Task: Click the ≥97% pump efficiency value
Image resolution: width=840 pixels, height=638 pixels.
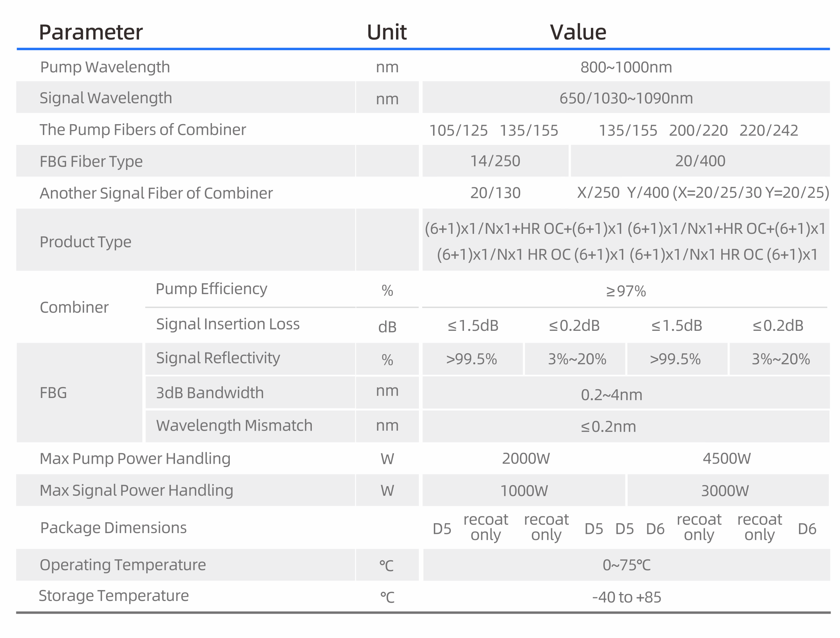Action: tap(626, 291)
